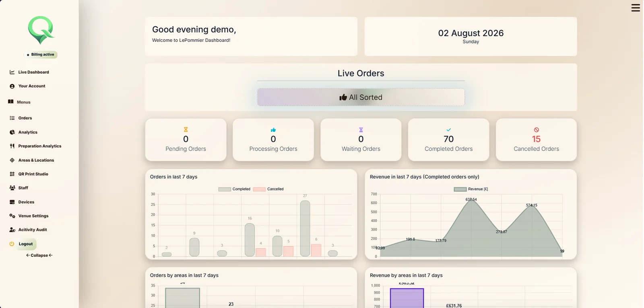Click the Waiting Orders hourglass icon
Image resolution: width=644 pixels, height=308 pixels.
point(361,129)
